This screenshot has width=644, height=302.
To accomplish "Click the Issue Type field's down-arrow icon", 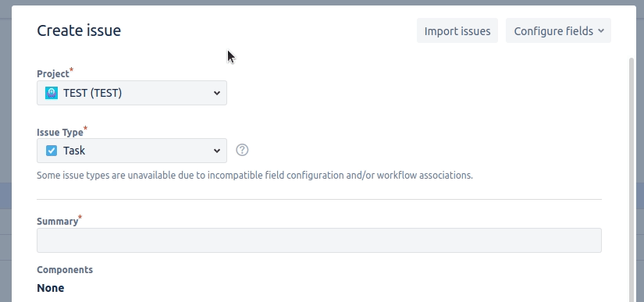I will (x=217, y=151).
